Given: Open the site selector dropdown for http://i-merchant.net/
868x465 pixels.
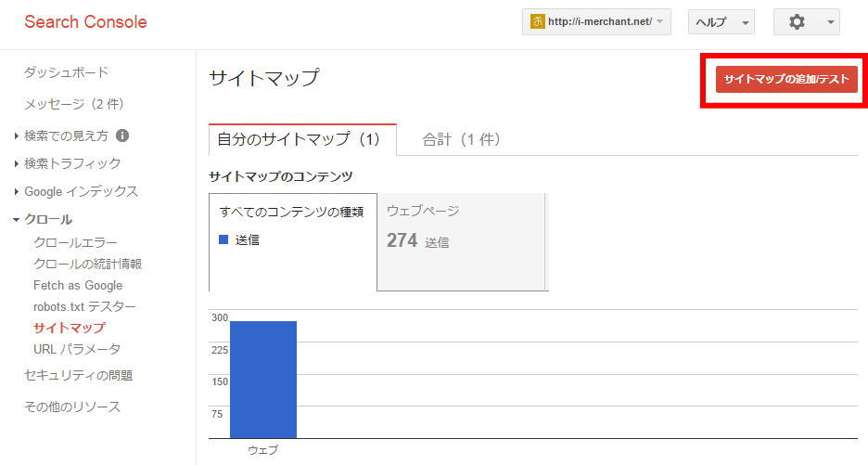Looking at the screenshot, I should click(596, 22).
